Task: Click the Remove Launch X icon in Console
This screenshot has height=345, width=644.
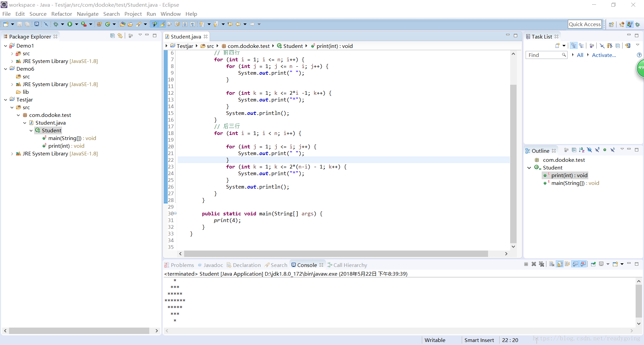Action: [x=534, y=264]
